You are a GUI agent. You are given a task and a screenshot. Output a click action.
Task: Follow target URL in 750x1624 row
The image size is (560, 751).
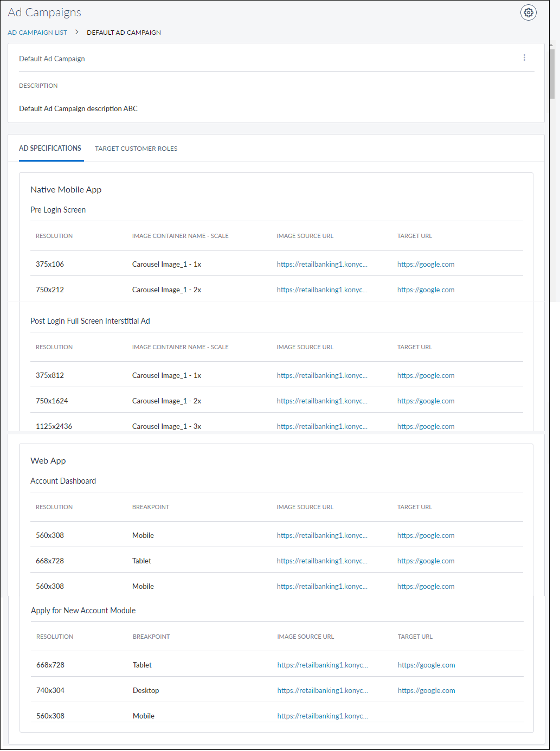[426, 401]
